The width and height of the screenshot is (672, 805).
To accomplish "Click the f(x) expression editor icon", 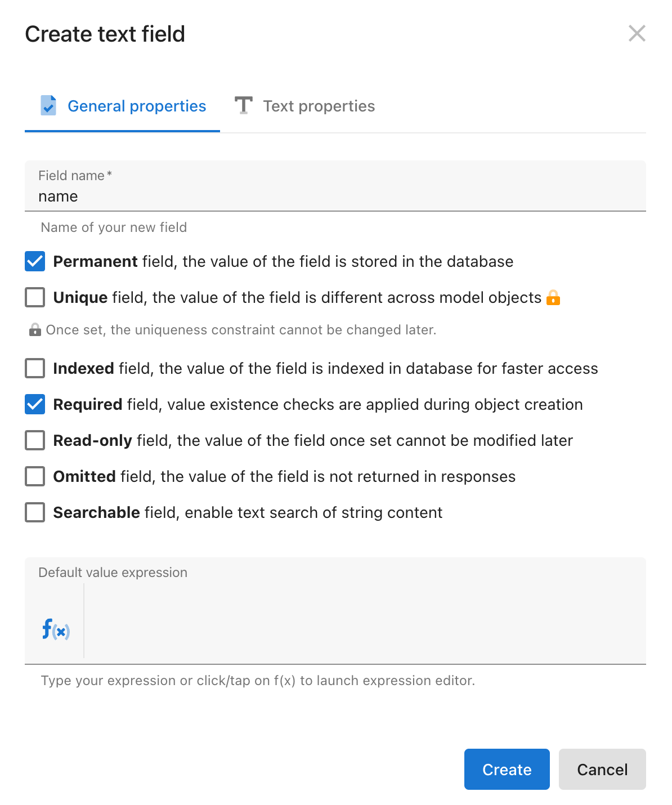I will click(x=55, y=630).
